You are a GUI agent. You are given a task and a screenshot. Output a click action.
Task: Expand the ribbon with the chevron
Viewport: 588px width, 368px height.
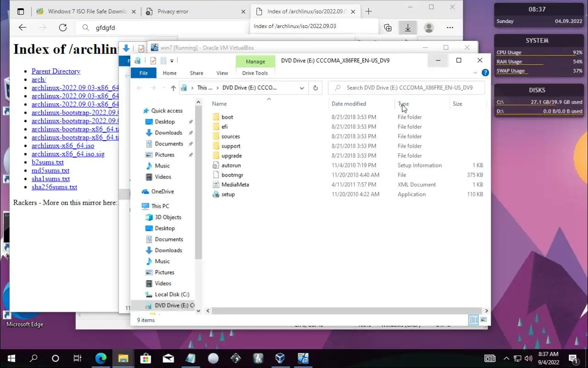475,73
